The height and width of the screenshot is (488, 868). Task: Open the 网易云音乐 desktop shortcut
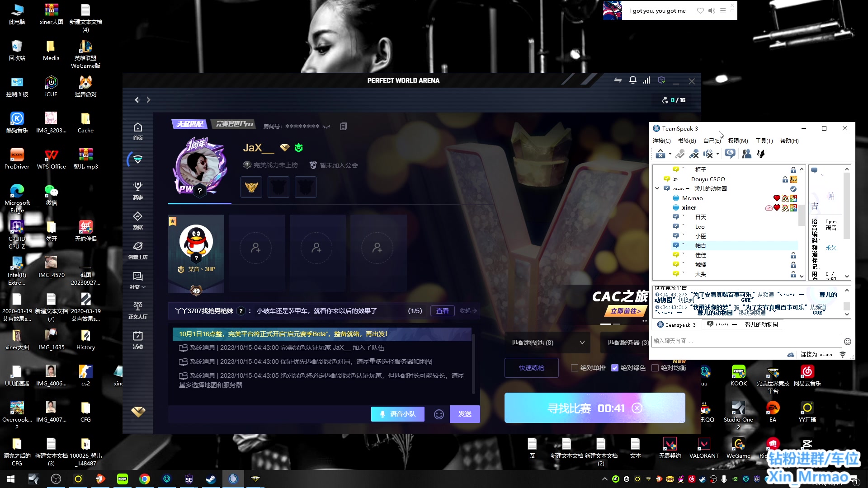pos(807,376)
